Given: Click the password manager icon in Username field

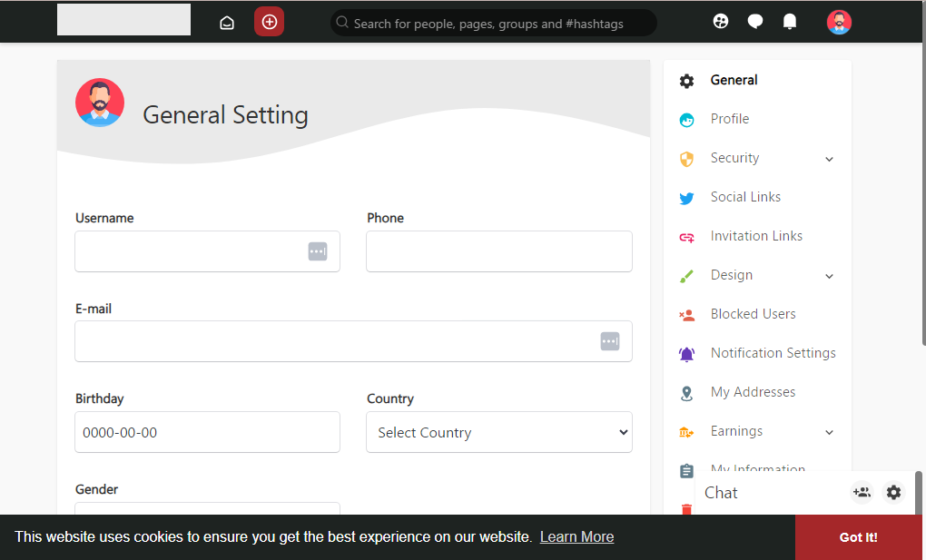Looking at the screenshot, I should point(318,251).
